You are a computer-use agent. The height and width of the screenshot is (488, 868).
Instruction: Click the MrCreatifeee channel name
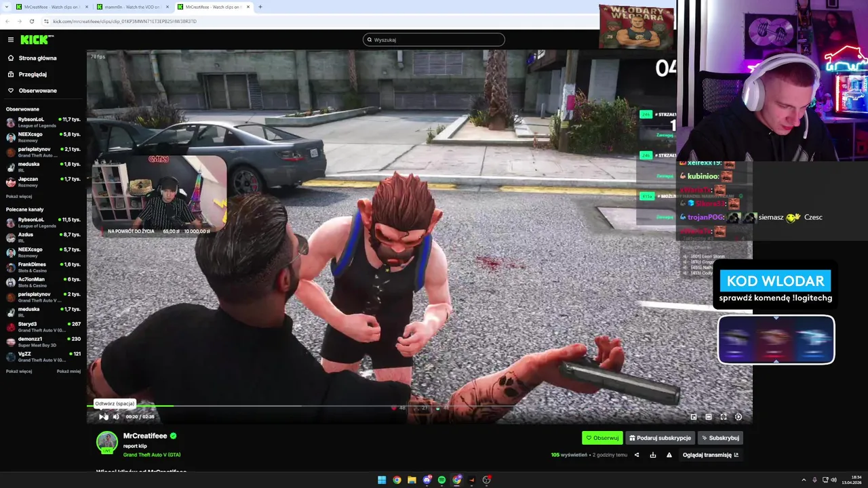coord(145,436)
